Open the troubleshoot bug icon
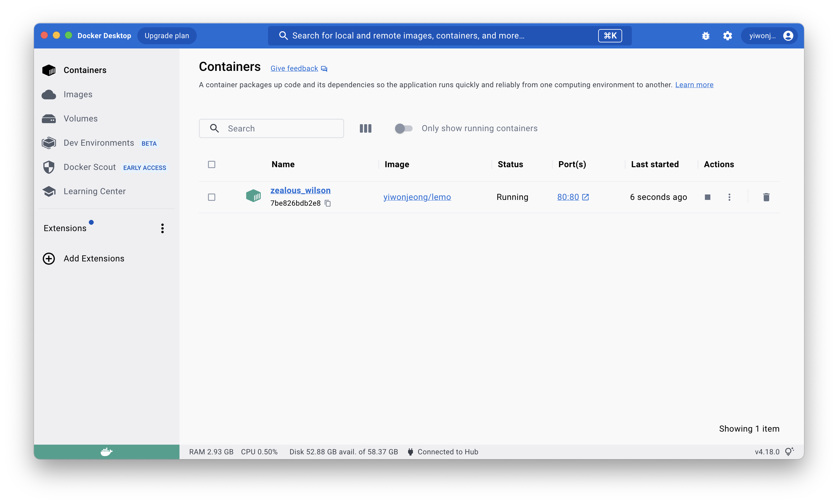The image size is (838, 504). tap(706, 36)
